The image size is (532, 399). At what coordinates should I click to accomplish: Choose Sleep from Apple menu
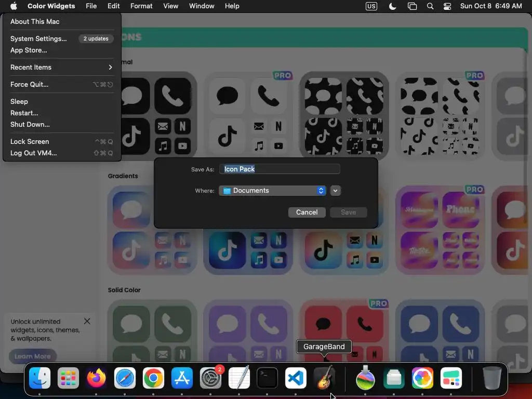pyautogui.click(x=62, y=101)
